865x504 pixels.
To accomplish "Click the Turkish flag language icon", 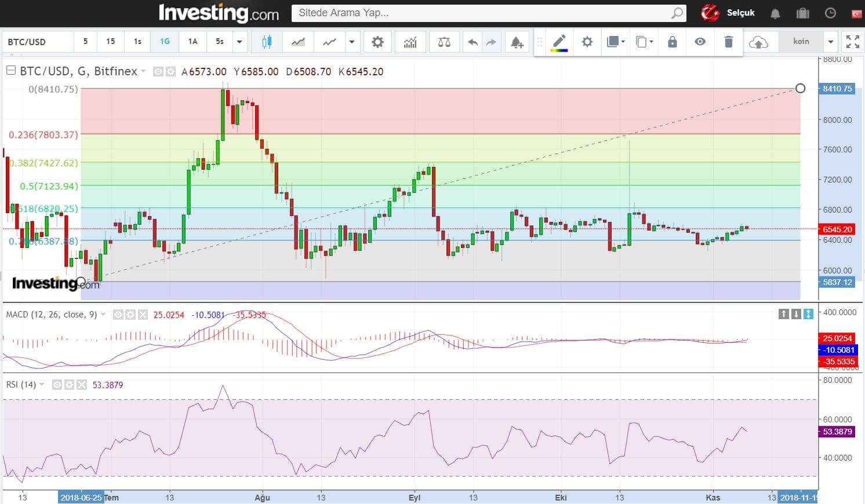I will (856, 13).
